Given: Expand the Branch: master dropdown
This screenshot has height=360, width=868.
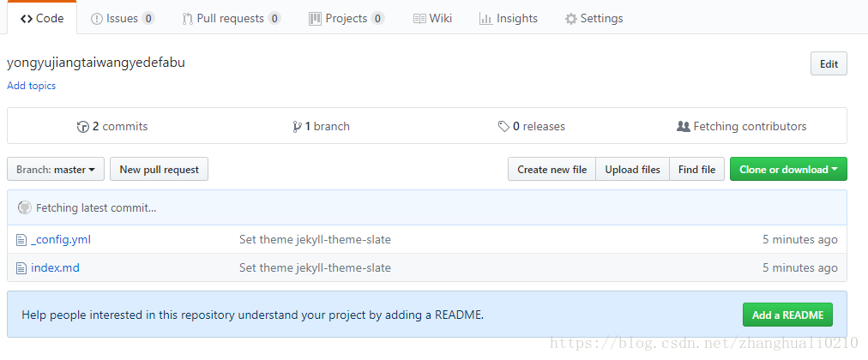Looking at the screenshot, I should click(x=56, y=169).
